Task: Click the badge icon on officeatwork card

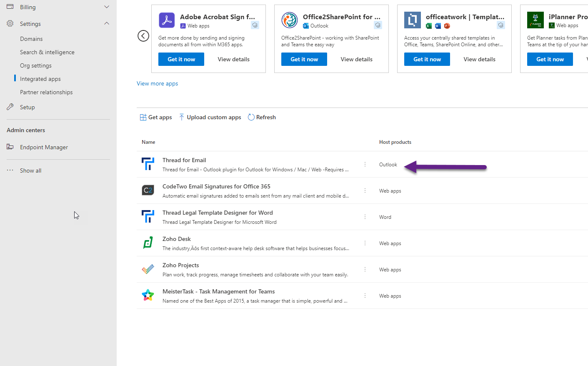Action: [x=501, y=25]
